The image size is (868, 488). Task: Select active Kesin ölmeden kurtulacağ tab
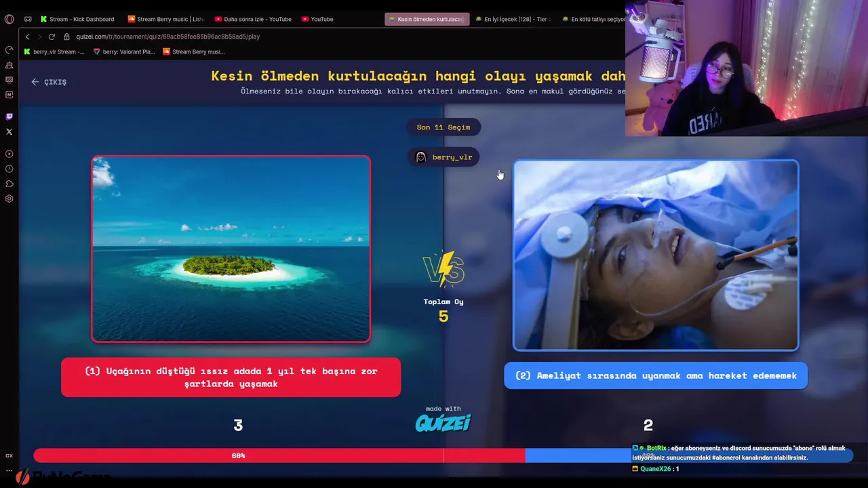point(427,19)
